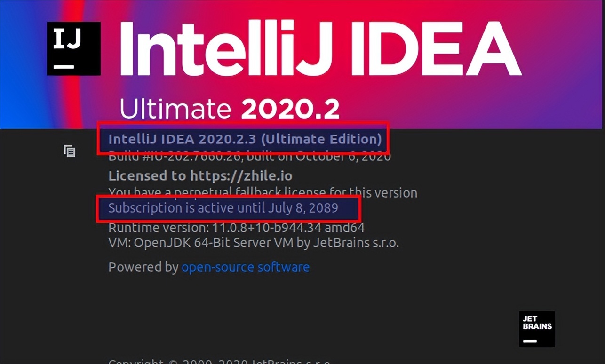Open the open-source software link
This screenshot has width=605, height=364.
tap(246, 267)
